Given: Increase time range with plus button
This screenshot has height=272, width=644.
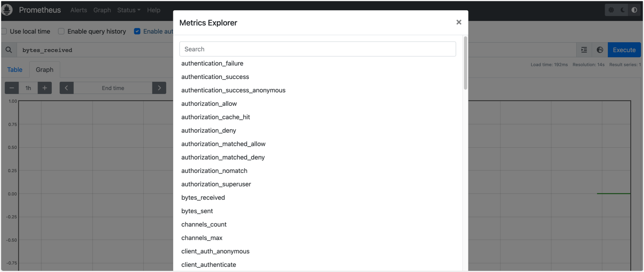Looking at the screenshot, I should click(x=45, y=88).
